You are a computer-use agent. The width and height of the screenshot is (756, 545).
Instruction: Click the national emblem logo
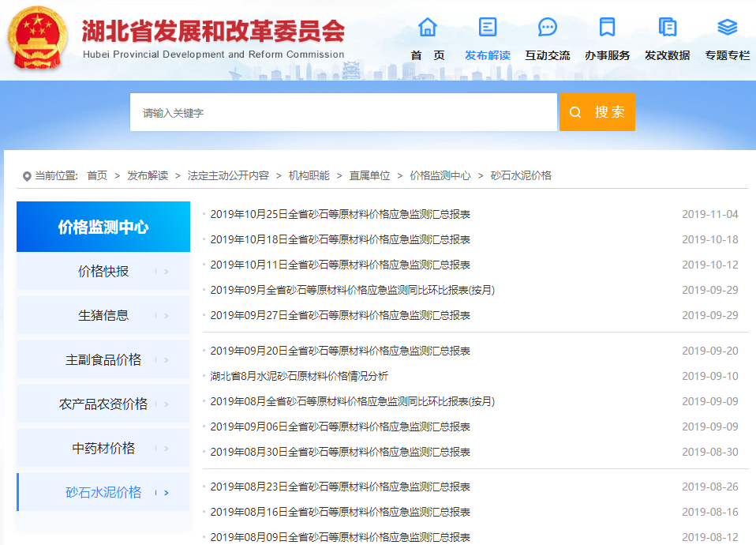tap(37, 38)
